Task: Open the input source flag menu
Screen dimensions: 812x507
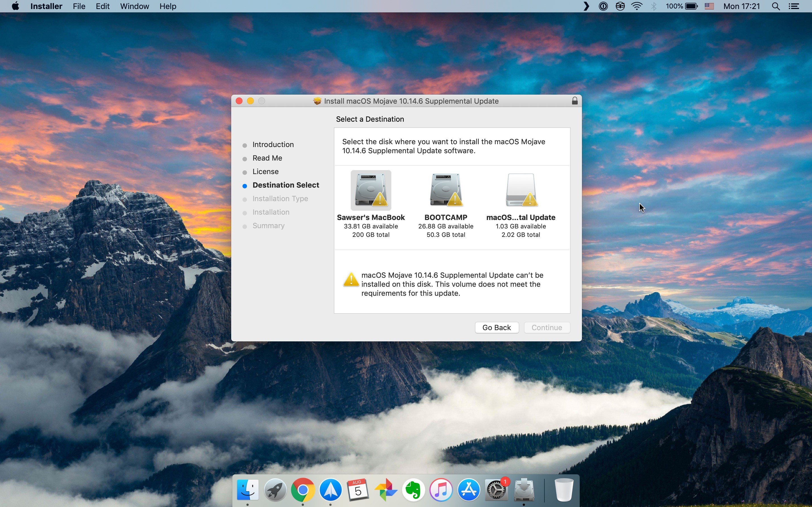Action: click(709, 6)
